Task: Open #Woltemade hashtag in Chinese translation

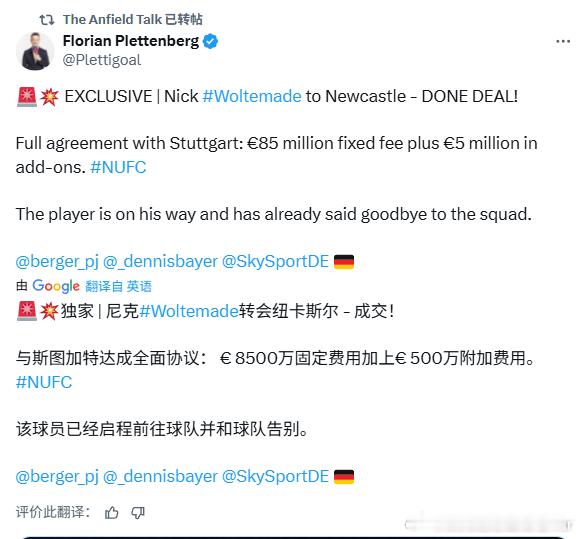Action: (x=189, y=311)
